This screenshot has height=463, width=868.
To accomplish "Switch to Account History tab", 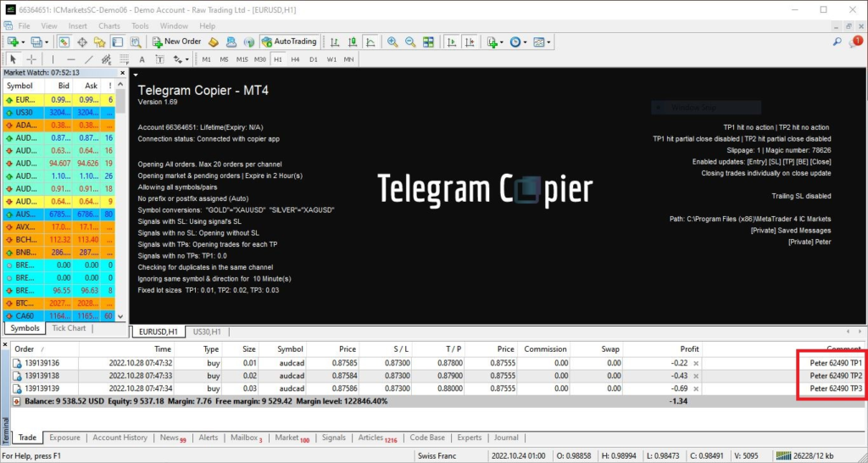I will (120, 438).
